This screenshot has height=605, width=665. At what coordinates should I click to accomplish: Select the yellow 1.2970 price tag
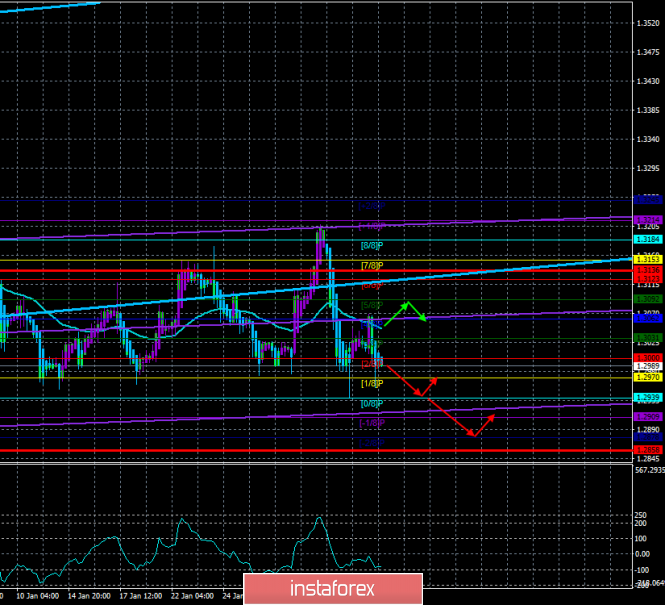648,377
